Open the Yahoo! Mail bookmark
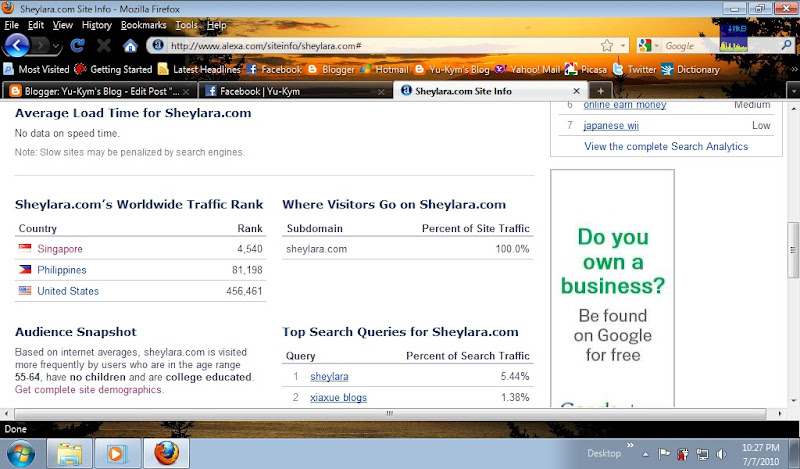Image resolution: width=800 pixels, height=469 pixels. (527, 69)
